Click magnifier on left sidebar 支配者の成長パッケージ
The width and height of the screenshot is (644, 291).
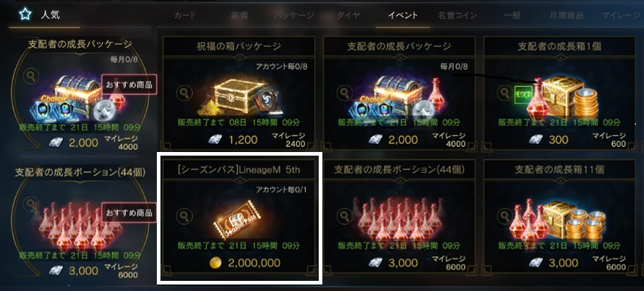31,75
